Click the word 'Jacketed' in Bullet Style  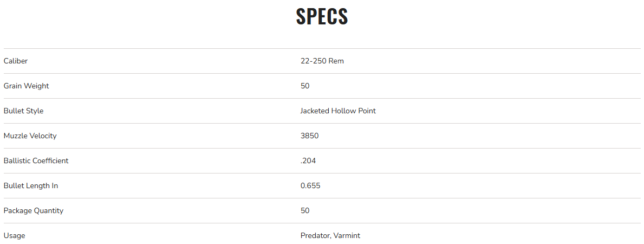(x=315, y=111)
